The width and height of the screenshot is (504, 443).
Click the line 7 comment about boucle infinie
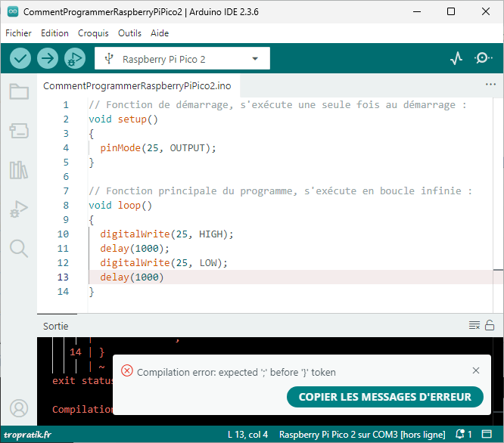280,191
